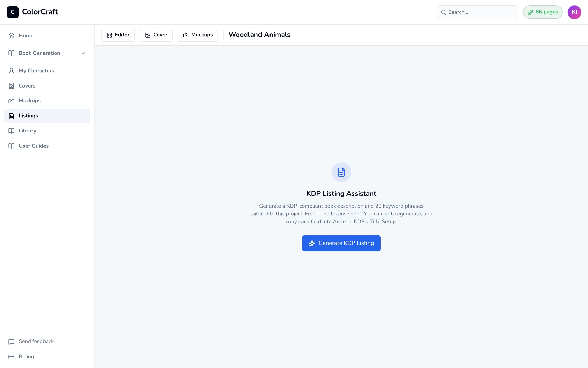Click the Home house icon in the sidebar
This screenshot has width=588, height=368.
pyautogui.click(x=11, y=36)
